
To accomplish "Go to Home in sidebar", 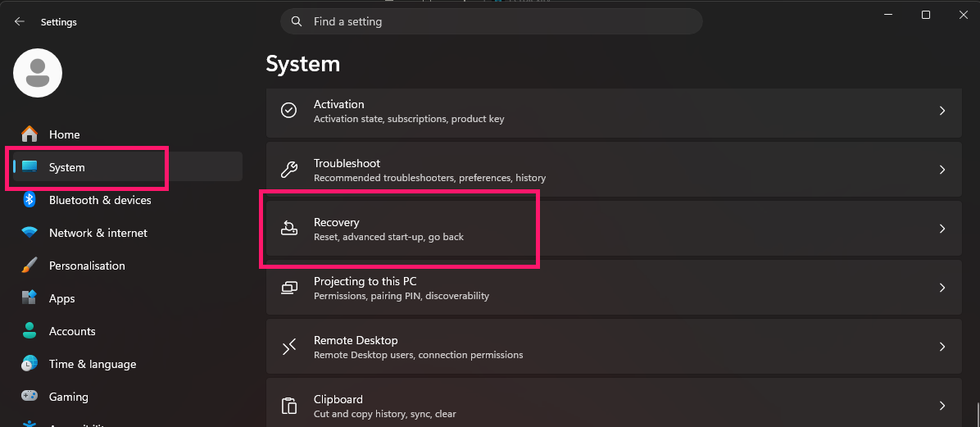I will (x=128, y=134).
